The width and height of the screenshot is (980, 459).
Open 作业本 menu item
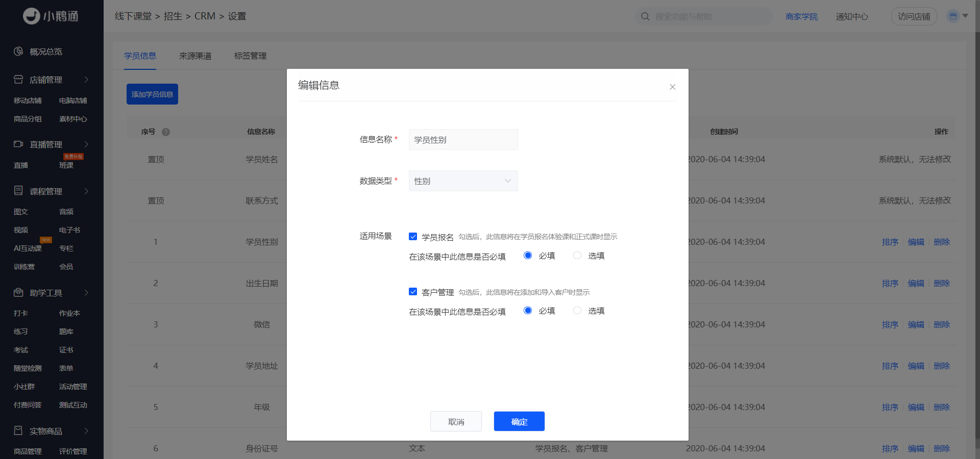pos(70,313)
